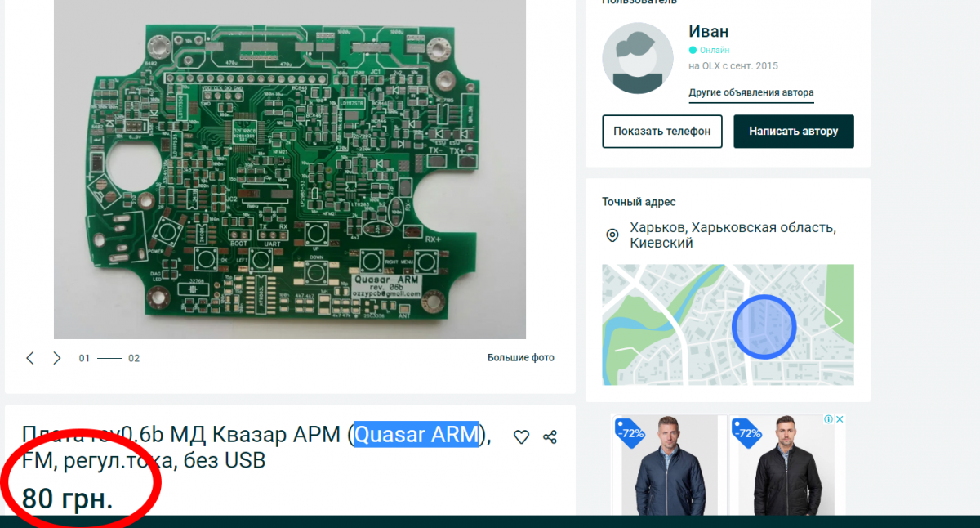Click the Иван user name
The image size is (980, 528).
tap(709, 32)
